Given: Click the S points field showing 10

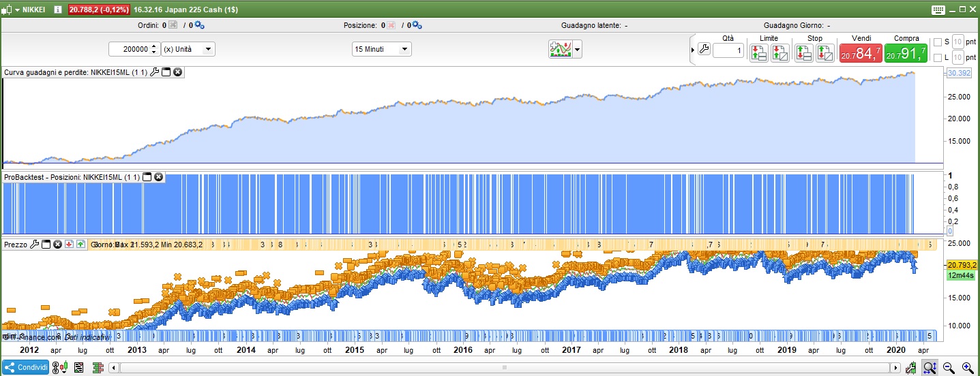Looking at the screenshot, I should pos(957,42).
